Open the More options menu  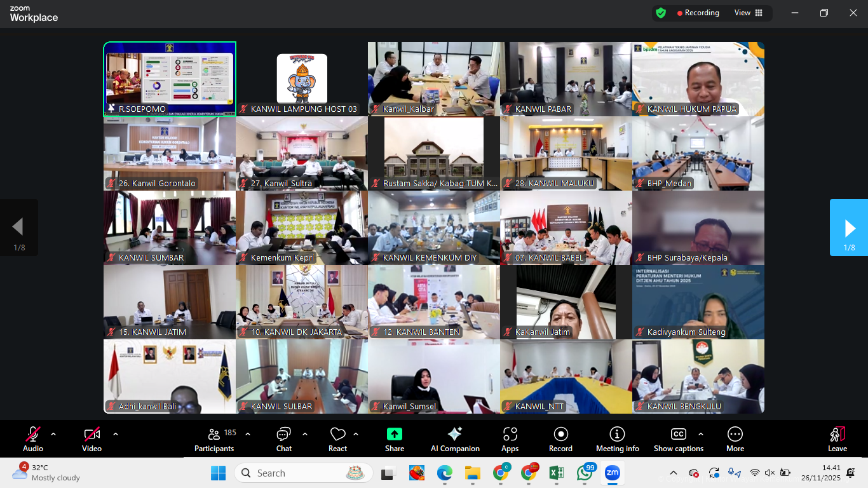click(x=735, y=435)
